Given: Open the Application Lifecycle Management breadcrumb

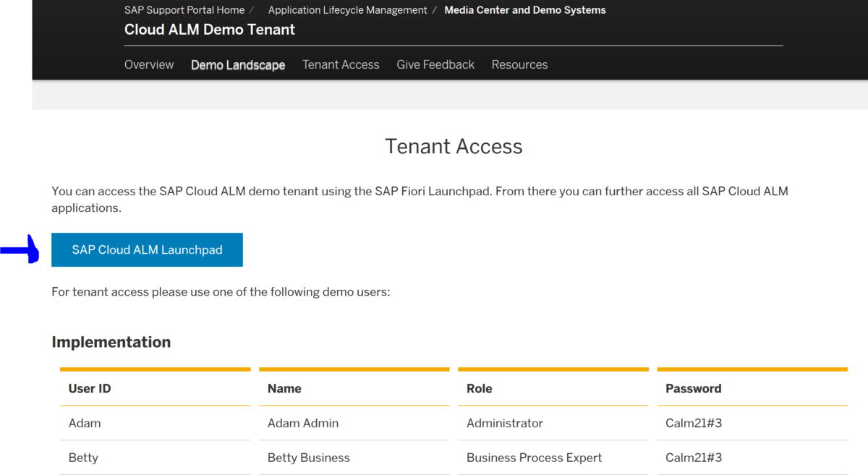Looking at the screenshot, I should (x=347, y=9).
